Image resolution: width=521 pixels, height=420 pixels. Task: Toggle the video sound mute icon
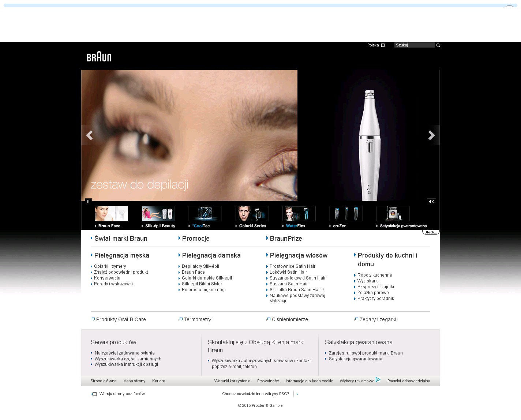[431, 202]
